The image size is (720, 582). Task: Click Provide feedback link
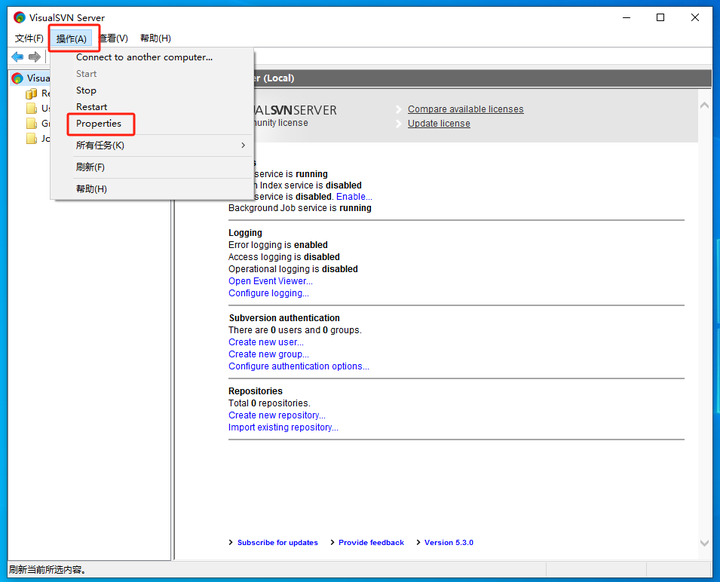pyautogui.click(x=371, y=542)
